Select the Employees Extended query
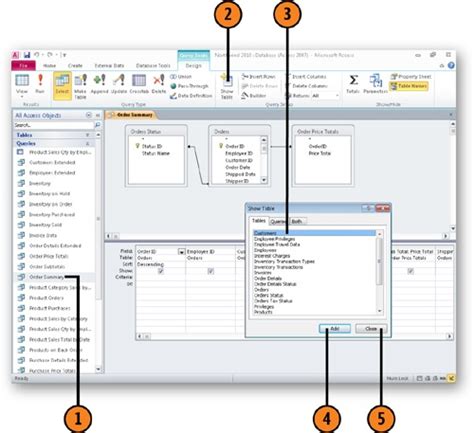Screen dimensions: 474x433 52,173
